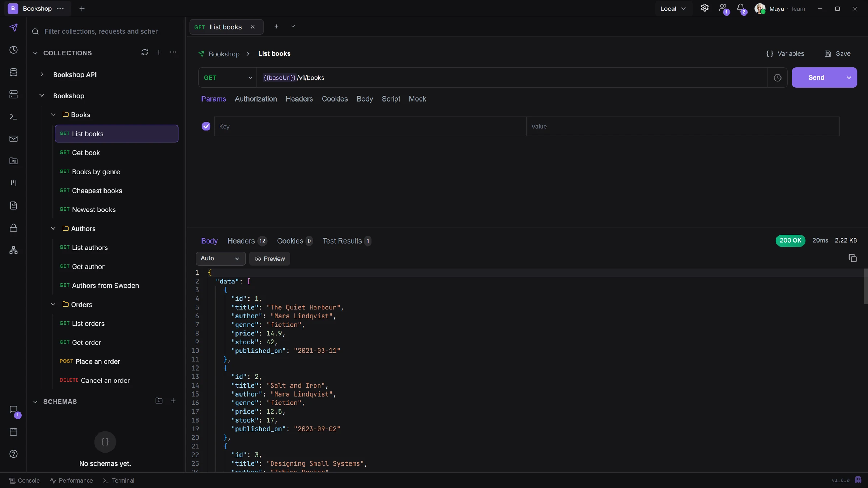The height and width of the screenshot is (488, 868).
Task: Collapse the SCHEMAS section
Action: (x=35, y=402)
